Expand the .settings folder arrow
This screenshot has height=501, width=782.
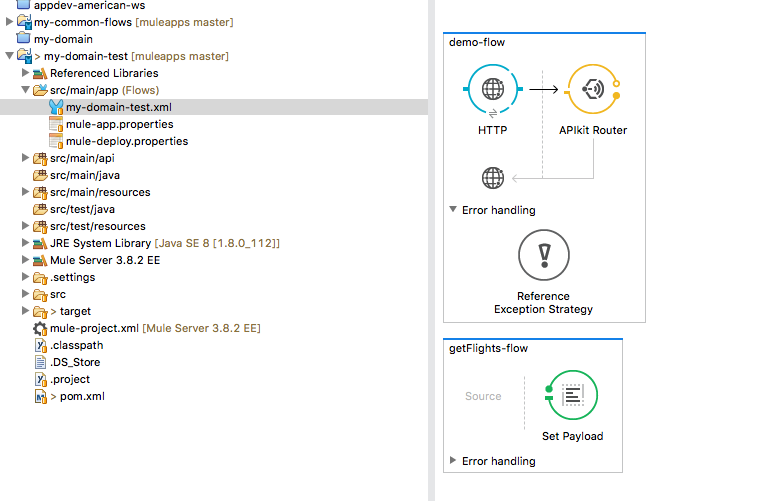coord(25,277)
